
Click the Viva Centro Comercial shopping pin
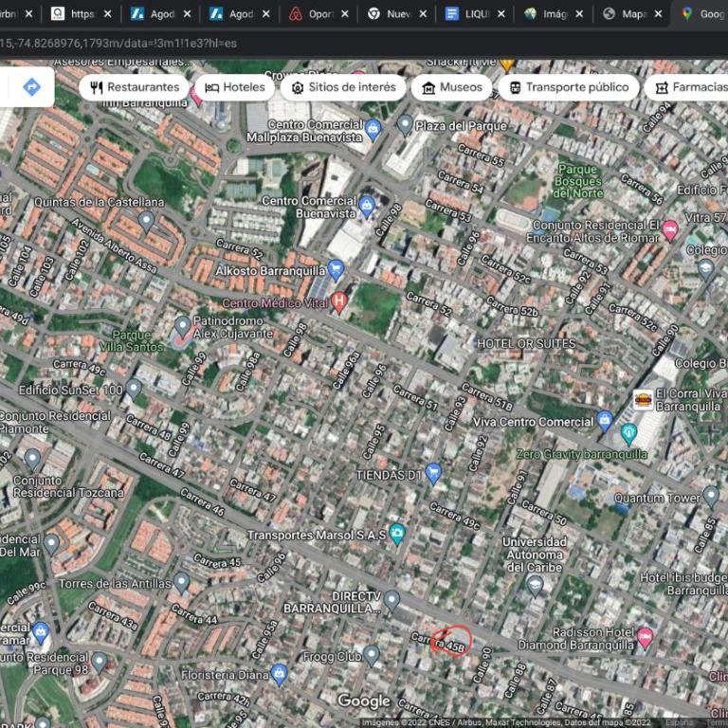pos(605,420)
